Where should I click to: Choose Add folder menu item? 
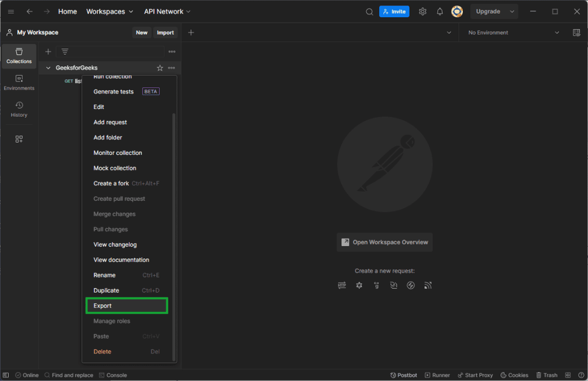[x=127, y=137]
